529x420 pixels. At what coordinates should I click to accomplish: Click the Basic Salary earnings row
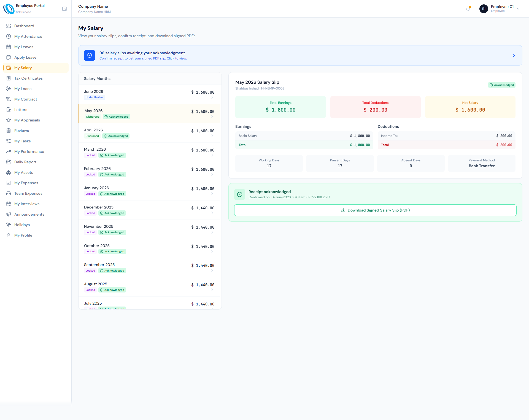coord(304,136)
